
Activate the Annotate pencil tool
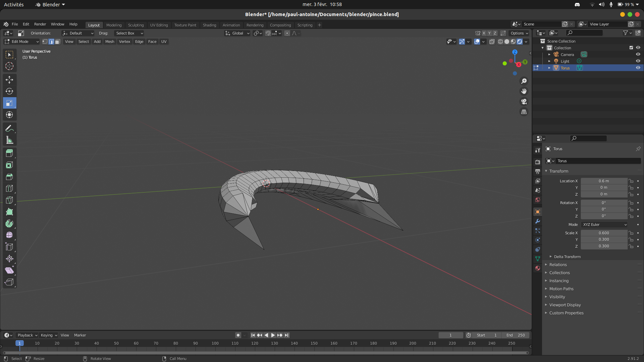coord(9,128)
